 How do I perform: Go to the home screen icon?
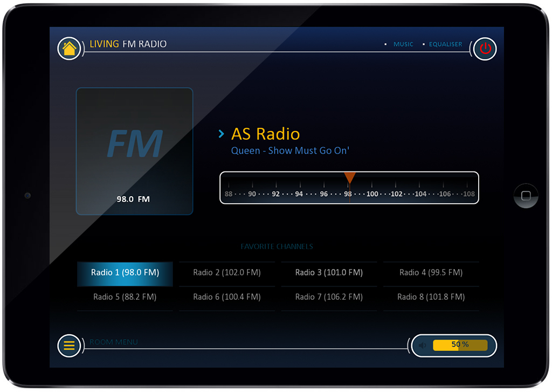(x=69, y=49)
